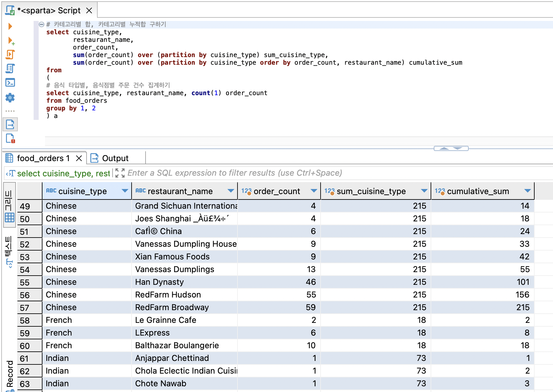Select row number 57
The width and height of the screenshot is (553, 392).
point(29,308)
